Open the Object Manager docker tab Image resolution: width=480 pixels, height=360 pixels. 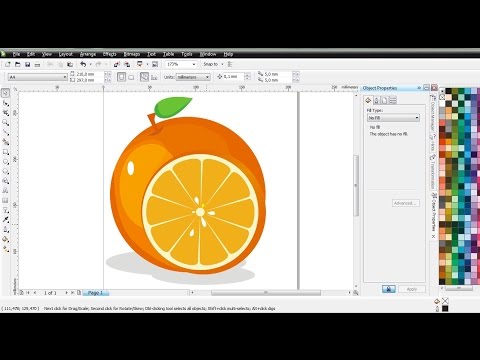433,113
